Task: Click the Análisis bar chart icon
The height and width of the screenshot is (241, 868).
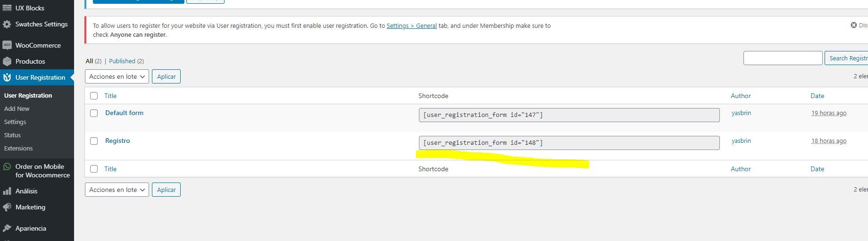Action: [x=7, y=191]
